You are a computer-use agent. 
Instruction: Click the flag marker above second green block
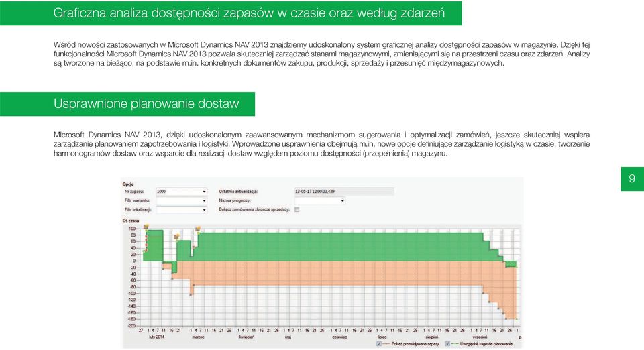click(176, 237)
